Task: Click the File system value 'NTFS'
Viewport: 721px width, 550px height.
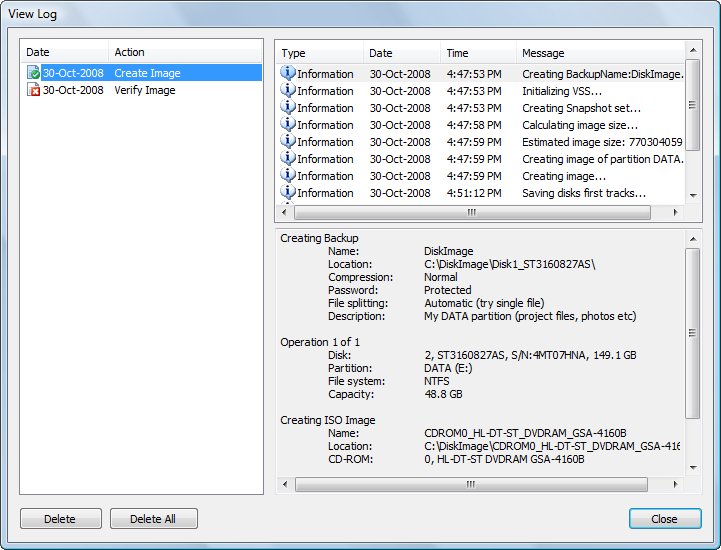Action: pyautogui.click(x=436, y=381)
